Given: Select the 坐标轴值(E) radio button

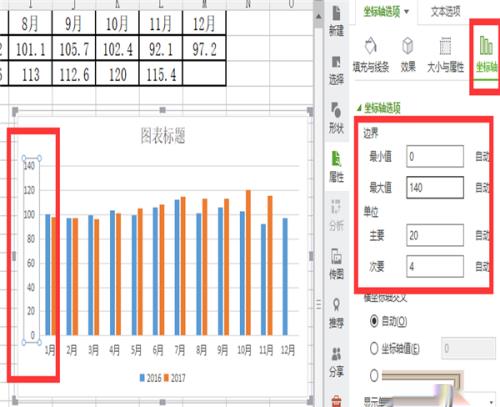Looking at the screenshot, I should point(374,349).
